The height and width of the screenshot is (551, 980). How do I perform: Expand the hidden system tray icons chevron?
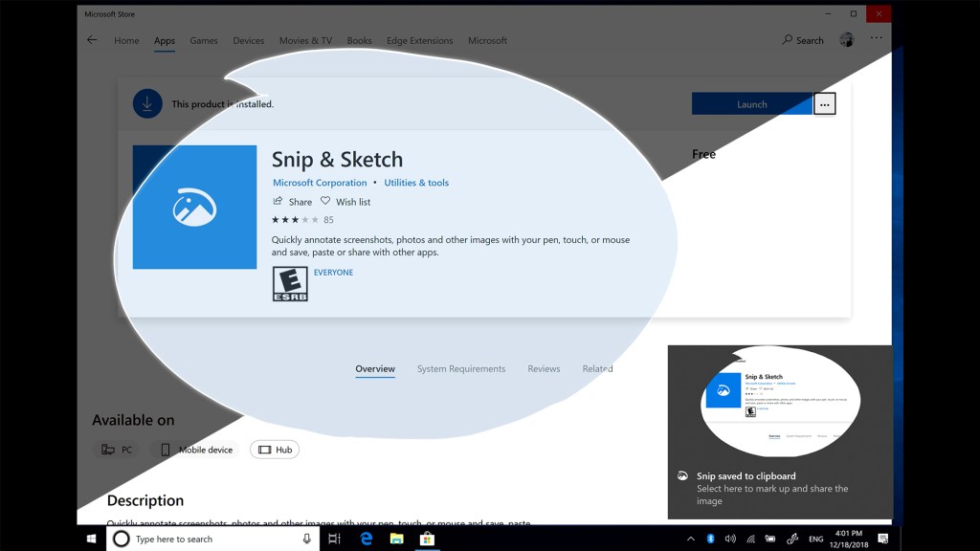[x=690, y=539]
